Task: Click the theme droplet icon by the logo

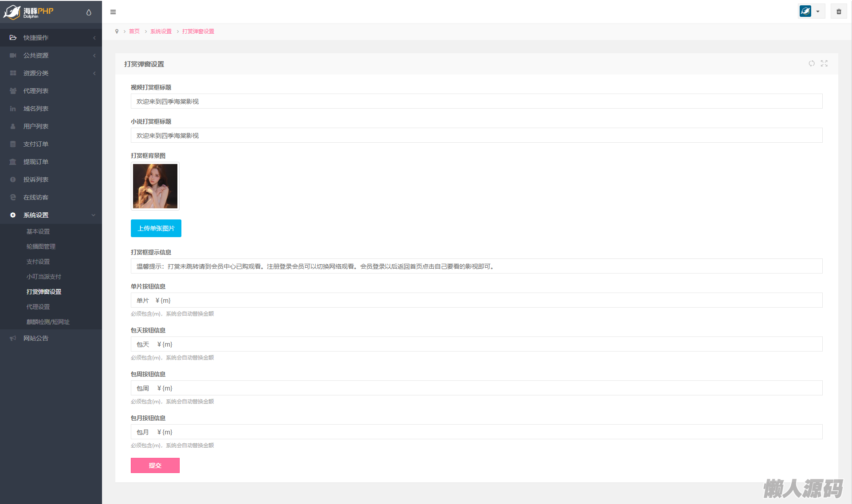Action: click(89, 12)
